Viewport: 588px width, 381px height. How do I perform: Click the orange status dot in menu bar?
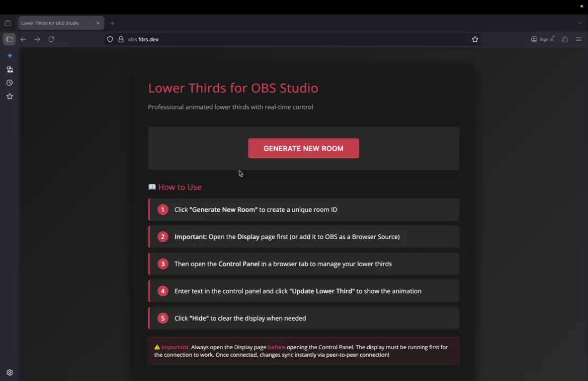pyautogui.click(x=582, y=6)
